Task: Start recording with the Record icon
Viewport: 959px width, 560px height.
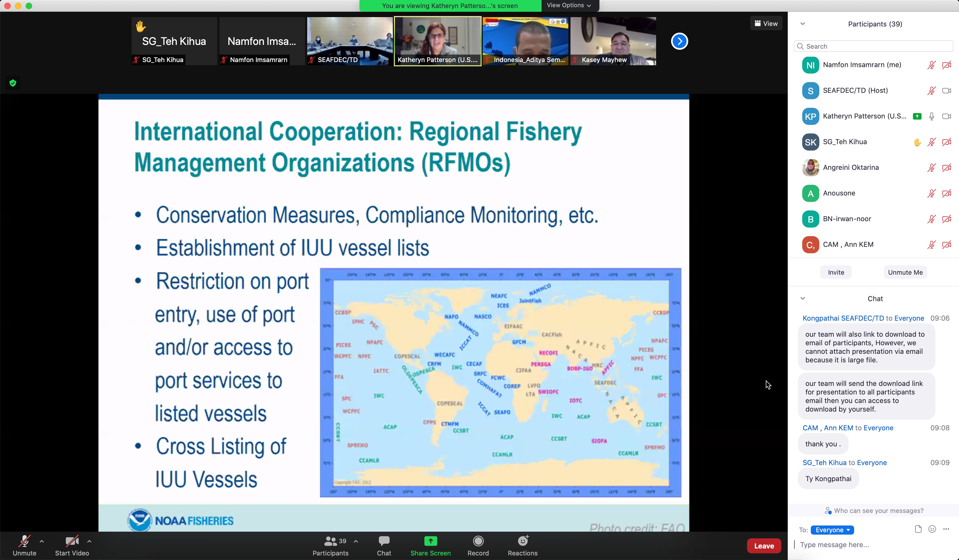Action: coord(478,541)
